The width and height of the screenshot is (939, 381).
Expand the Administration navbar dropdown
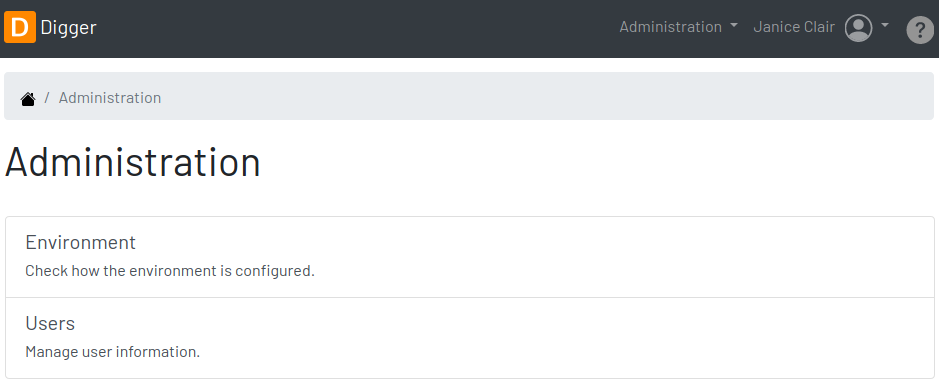point(678,27)
